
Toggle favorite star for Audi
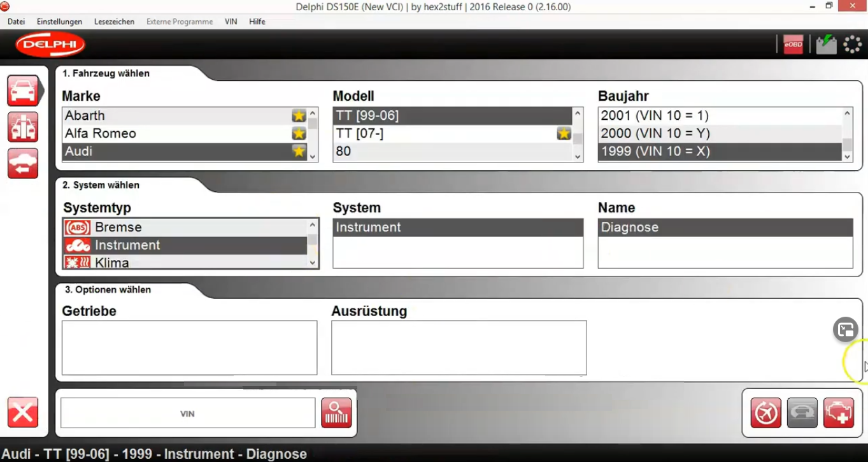[x=299, y=151]
